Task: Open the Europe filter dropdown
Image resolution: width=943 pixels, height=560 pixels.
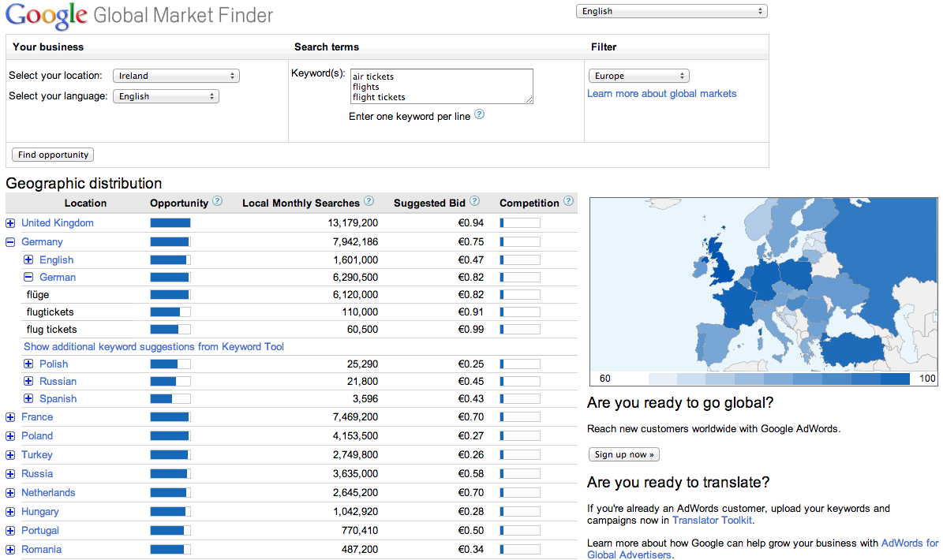Action: (x=638, y=76)
